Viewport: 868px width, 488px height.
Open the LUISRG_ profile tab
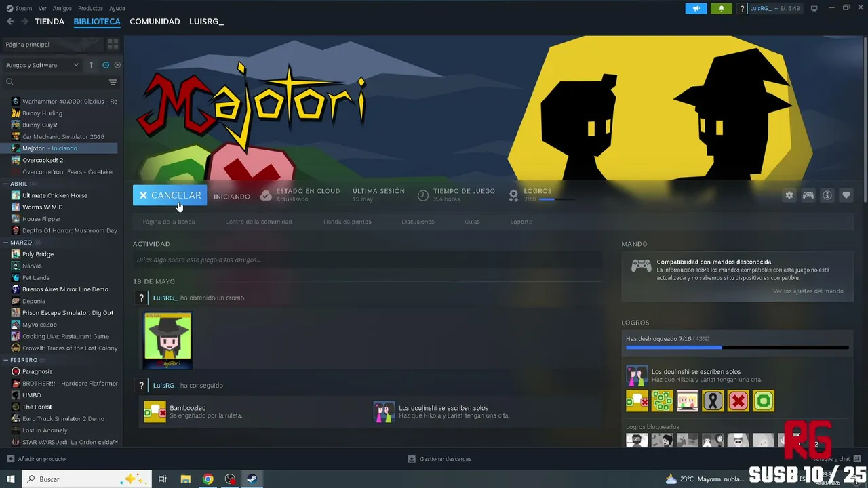pyautogui.click(x=206, y=22)
